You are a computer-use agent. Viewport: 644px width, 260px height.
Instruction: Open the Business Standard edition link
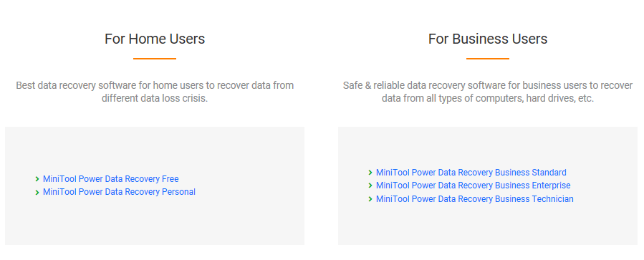click(x=471, y=173)
